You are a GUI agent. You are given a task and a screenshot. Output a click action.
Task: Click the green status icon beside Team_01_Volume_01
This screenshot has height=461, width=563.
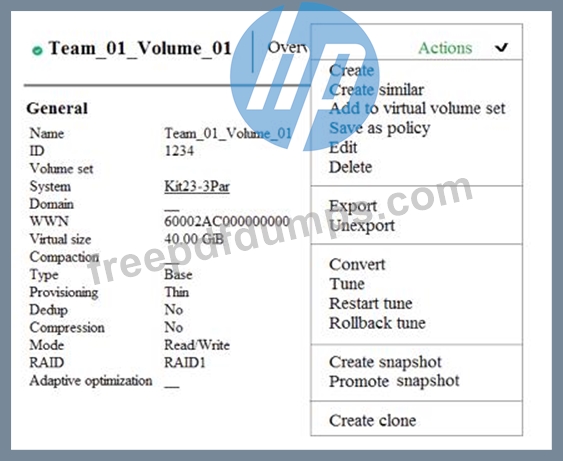pyautogui.click(x=37, y=51)
